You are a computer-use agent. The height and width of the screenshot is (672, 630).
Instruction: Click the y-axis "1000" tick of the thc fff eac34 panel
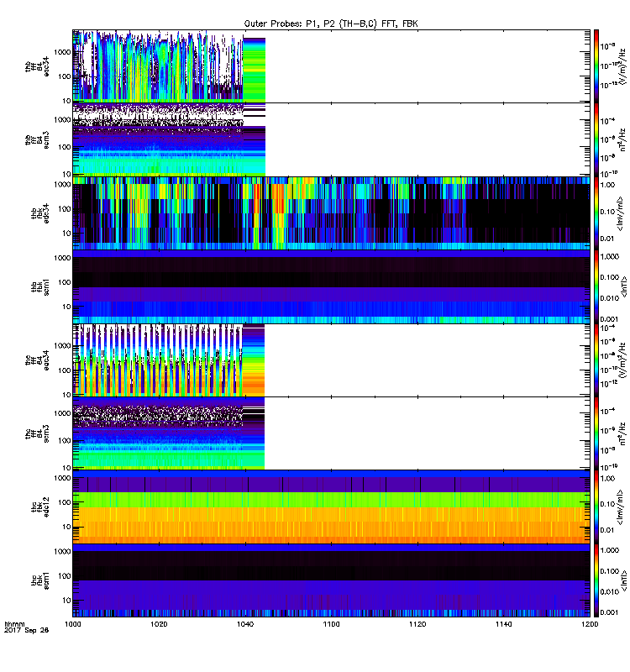point(62,346)
